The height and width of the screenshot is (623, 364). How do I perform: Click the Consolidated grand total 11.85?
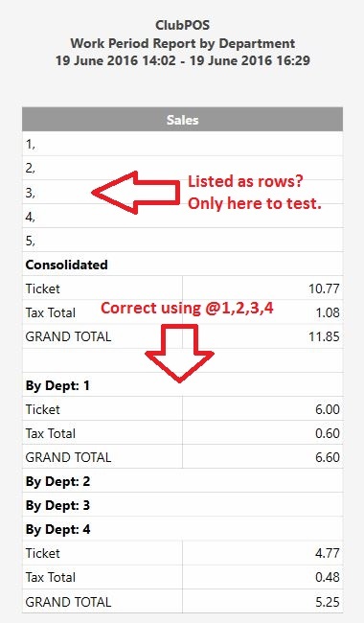324,336
